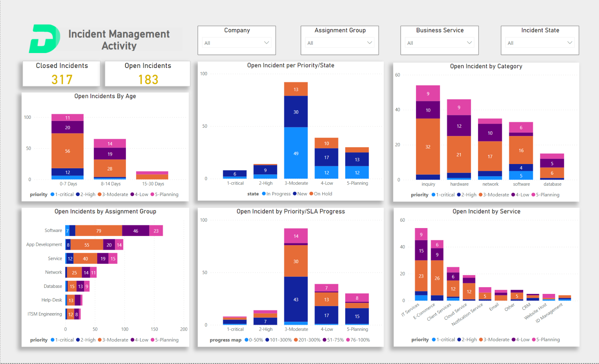Select the 17 segment in the network bar
Viewport: 599px width, 364px height.
point(490,156)
